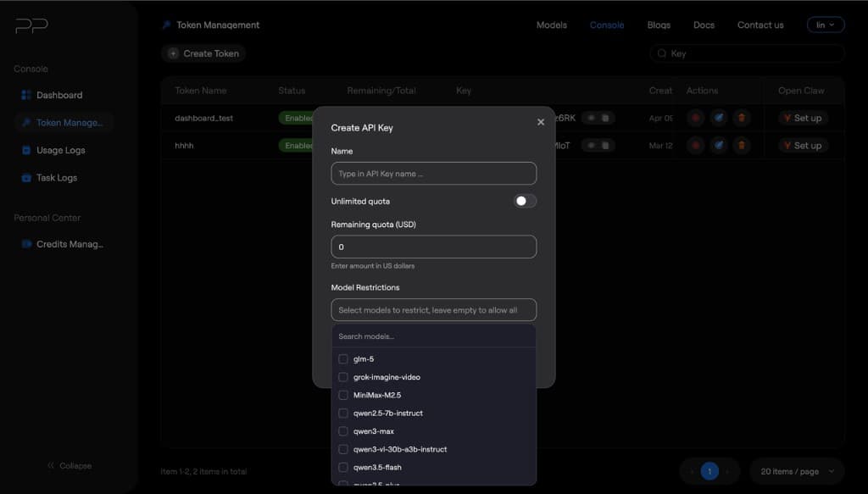
Task: Click the Token Management key icon in the sidebar
Action: pos(26,123)
